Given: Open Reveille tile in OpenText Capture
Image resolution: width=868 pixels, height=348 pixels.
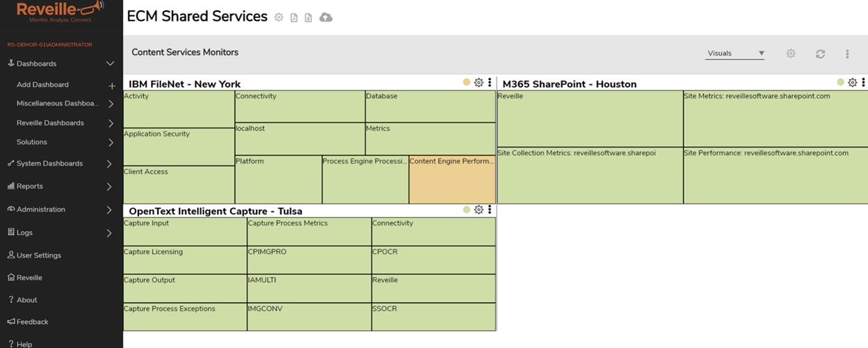Looking at the screenshot, I should (x=433, y=289).
